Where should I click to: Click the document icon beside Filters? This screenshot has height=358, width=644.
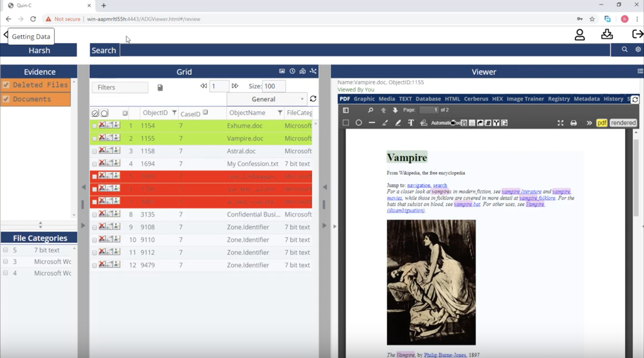point(160,88)
